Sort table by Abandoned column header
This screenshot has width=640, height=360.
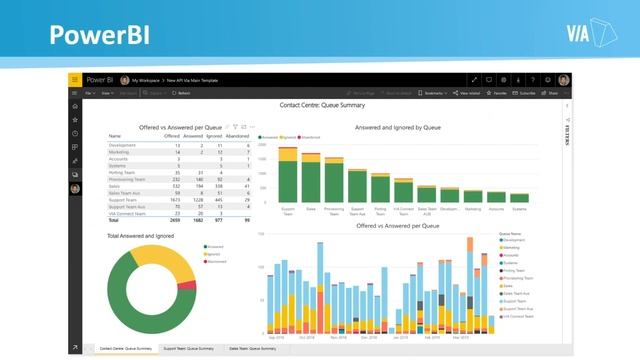click(x=237, y=136)
